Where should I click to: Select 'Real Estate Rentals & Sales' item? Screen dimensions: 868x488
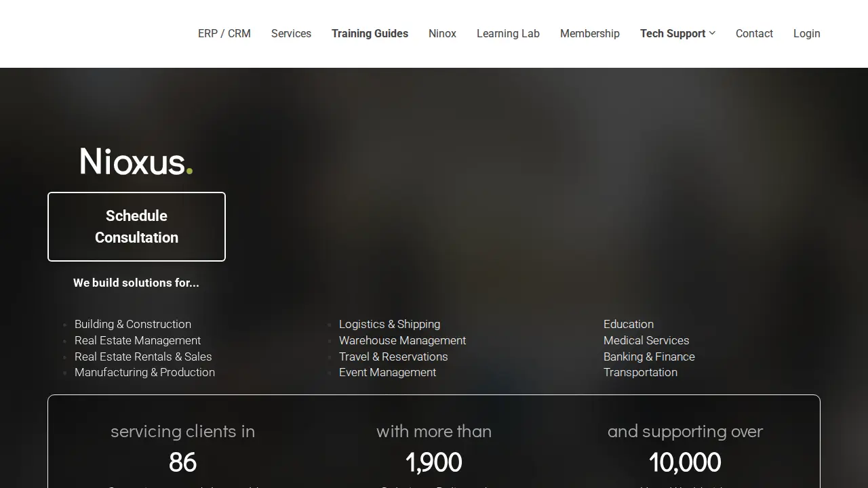tap(143, 357)
